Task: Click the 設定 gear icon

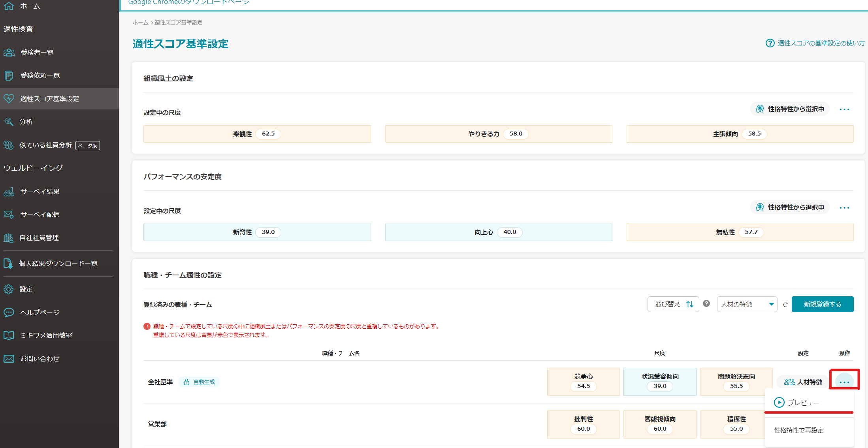Action: coord(9,289)
